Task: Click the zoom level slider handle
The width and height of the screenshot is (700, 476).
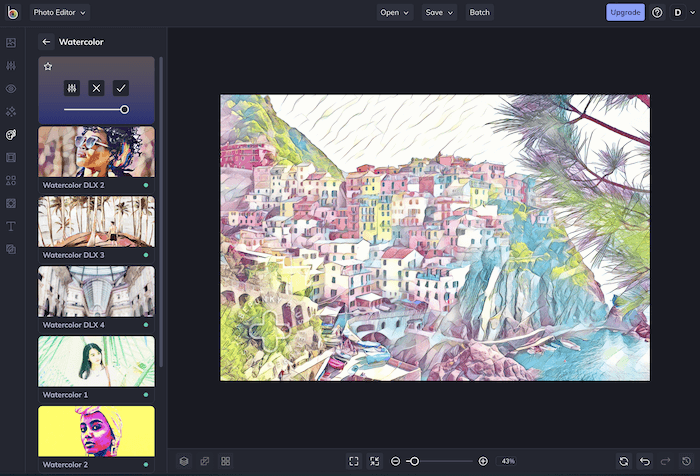Action: coord(414,461)
